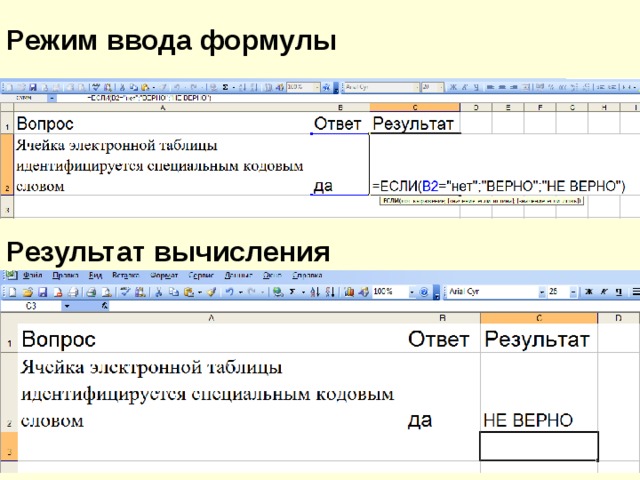Viewport: 640px width, 480px height.
Task: Toggle Bold Ж in formula-entry window toolbar
Action: pos(453,87)
